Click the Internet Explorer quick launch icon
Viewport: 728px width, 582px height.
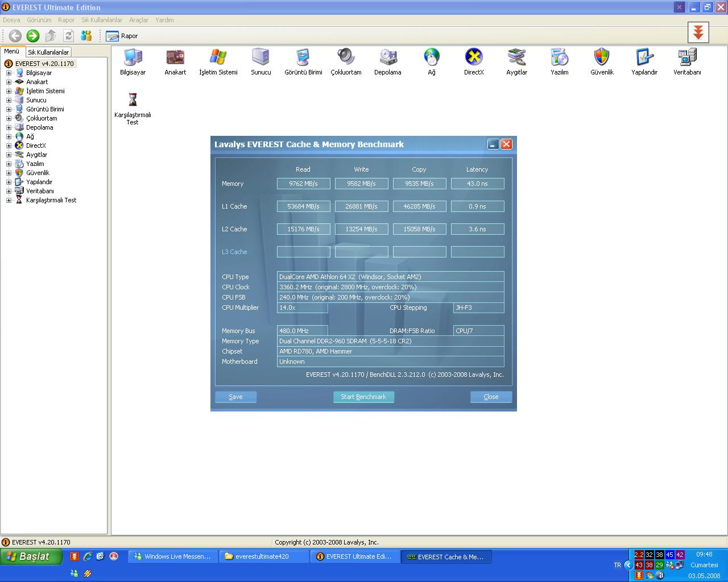point(88,556)
